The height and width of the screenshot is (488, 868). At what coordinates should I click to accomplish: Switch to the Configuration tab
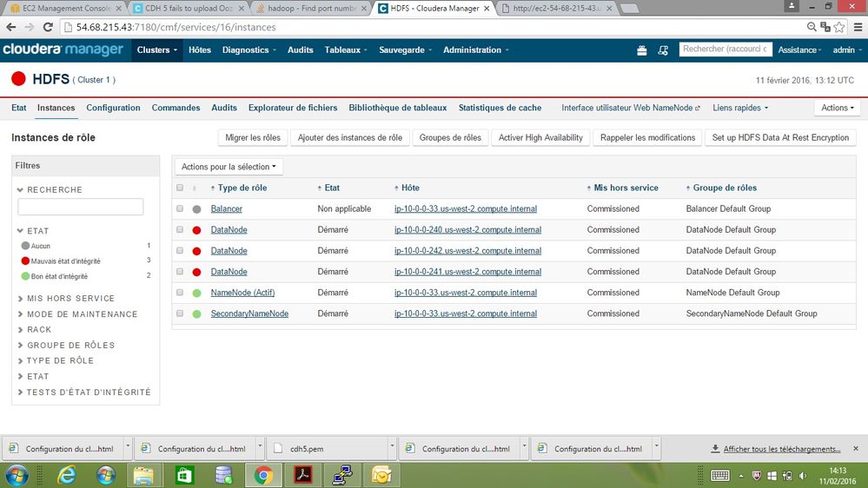(x=113, y=108)
